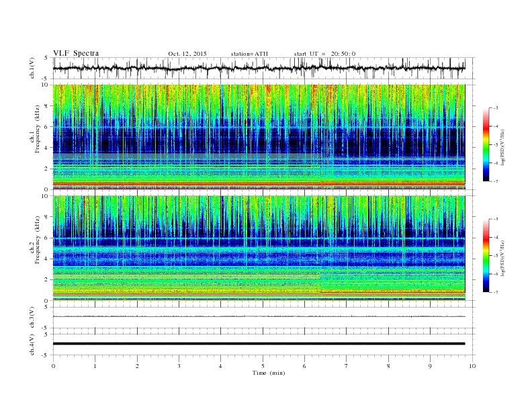
Task: Click the 'station=ATH' header label
Action: pos(249,54)
